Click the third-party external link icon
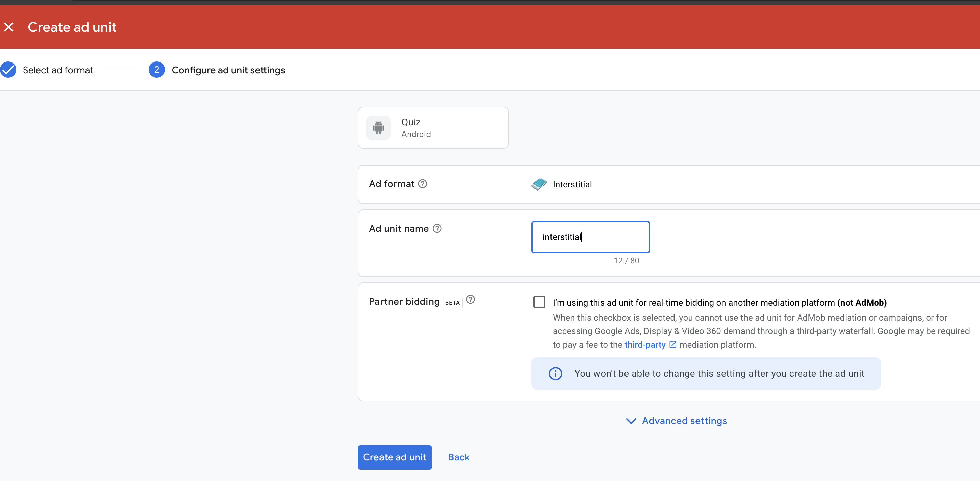 672,345
